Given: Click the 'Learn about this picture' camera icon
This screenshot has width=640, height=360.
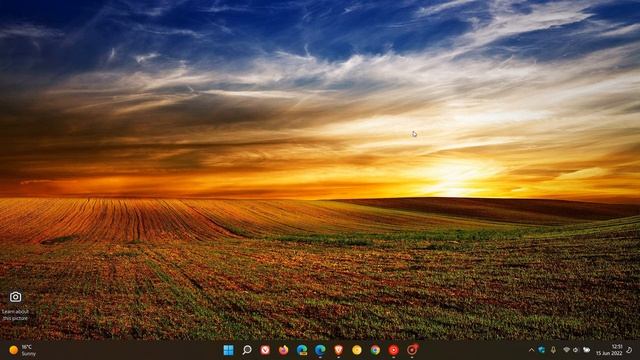Looking at the screenshot, I should (16, 297).
